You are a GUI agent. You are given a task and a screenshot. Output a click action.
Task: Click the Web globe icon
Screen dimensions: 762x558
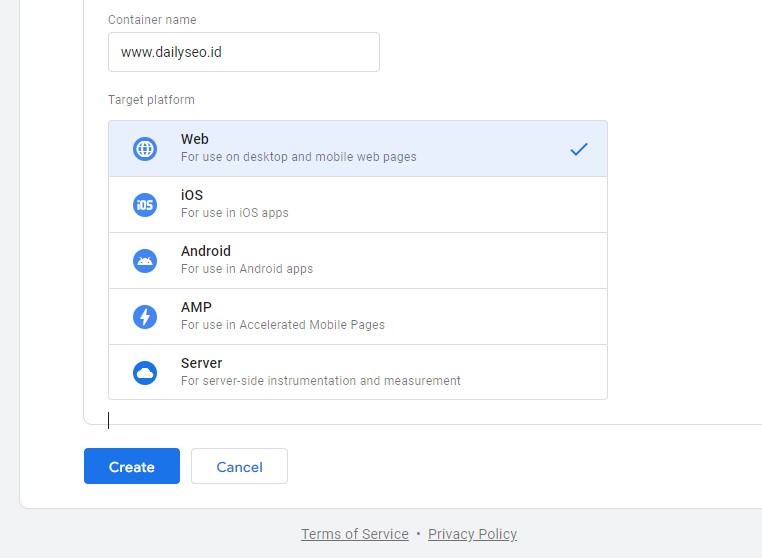(145, 149)
